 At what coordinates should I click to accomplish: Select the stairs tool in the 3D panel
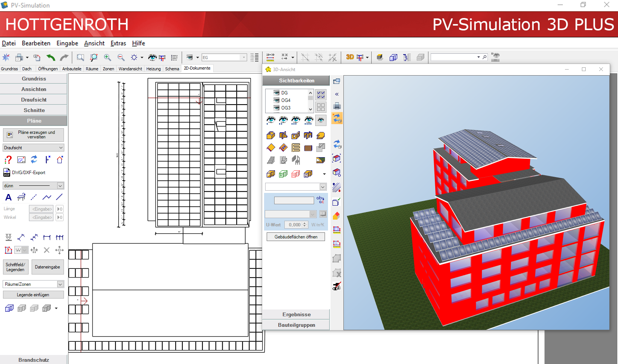point(271,160)
